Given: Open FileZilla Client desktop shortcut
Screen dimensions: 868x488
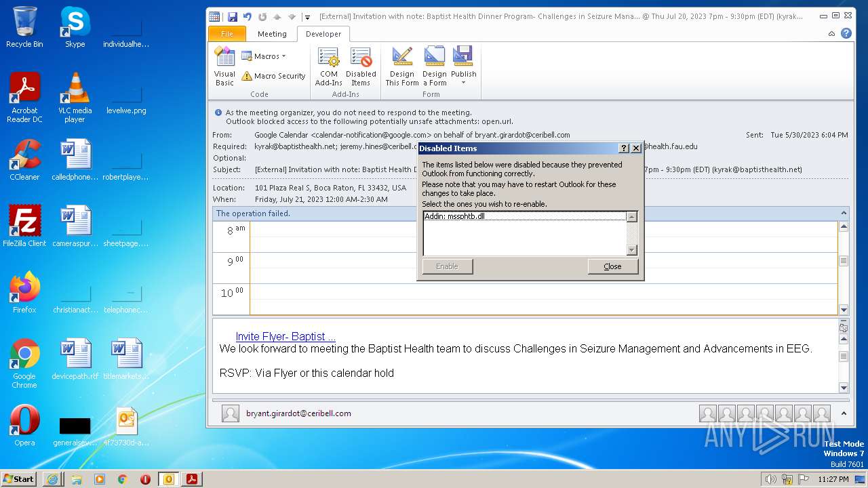Looking at the screenshot, I should pos(24,226).
